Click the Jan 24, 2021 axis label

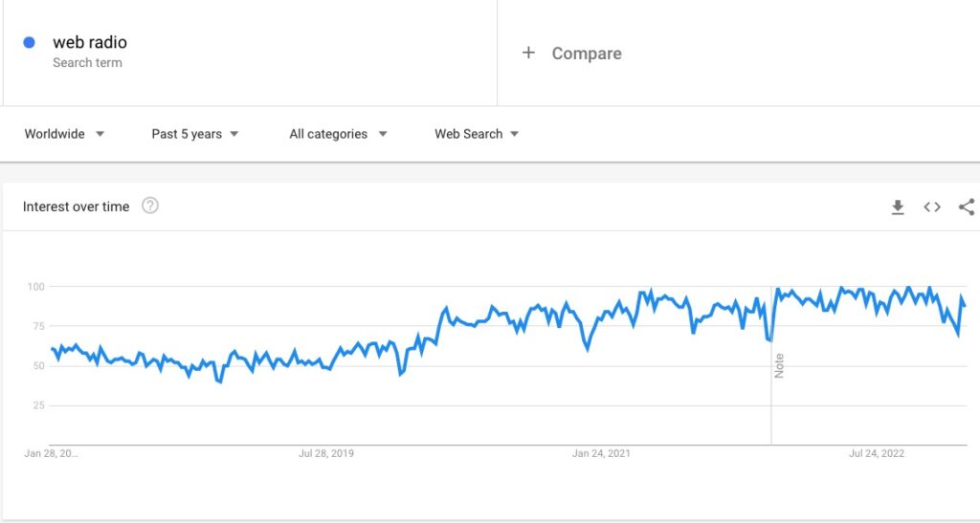[x=601, y=453]
